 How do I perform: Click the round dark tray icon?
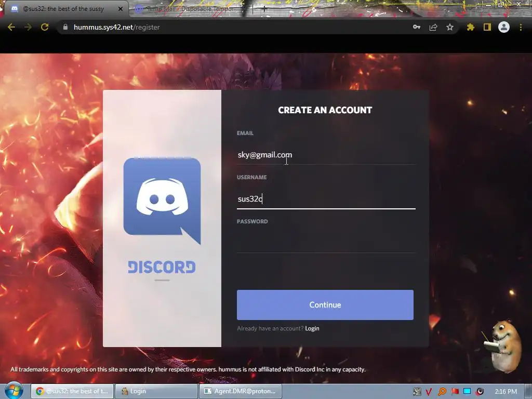pos(480,392)
